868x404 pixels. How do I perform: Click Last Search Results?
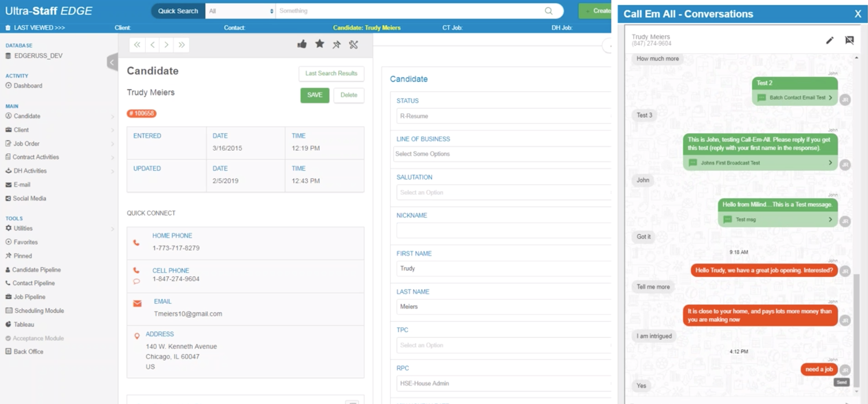331,73
